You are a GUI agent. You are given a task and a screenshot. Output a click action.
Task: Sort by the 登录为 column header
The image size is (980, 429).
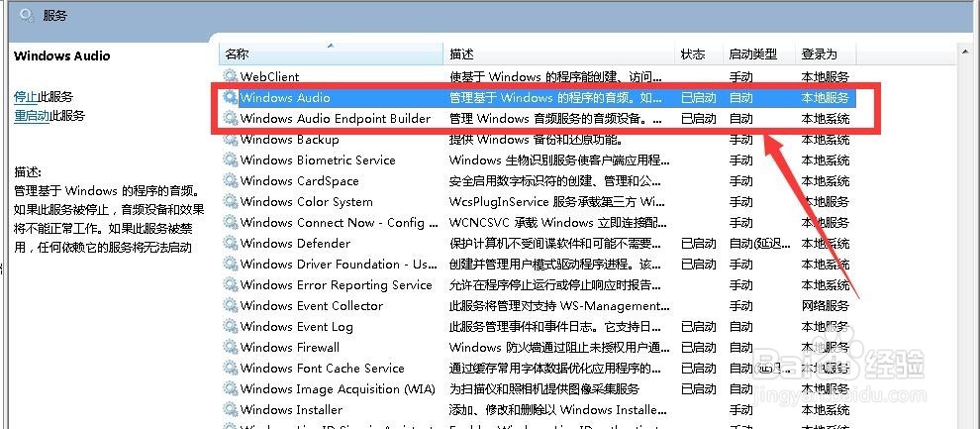[826, 54]
